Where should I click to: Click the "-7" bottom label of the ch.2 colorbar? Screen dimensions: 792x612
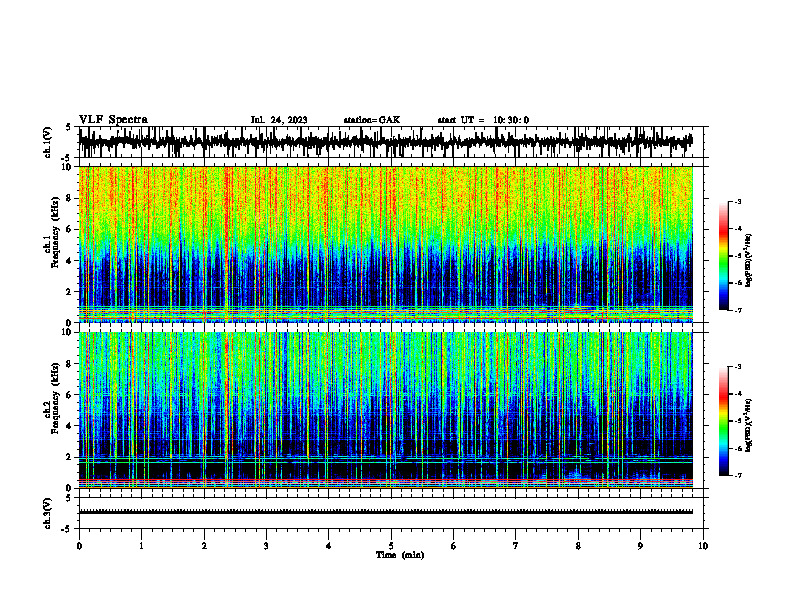point(738,475)
